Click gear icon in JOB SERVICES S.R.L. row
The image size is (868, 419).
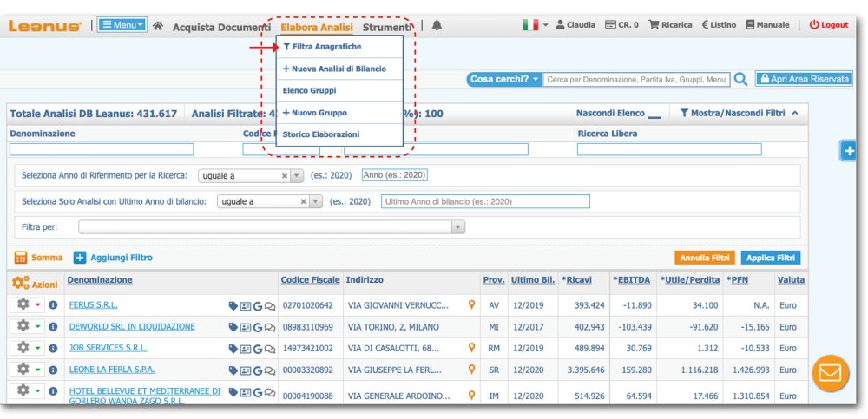[x=23, y=347]
